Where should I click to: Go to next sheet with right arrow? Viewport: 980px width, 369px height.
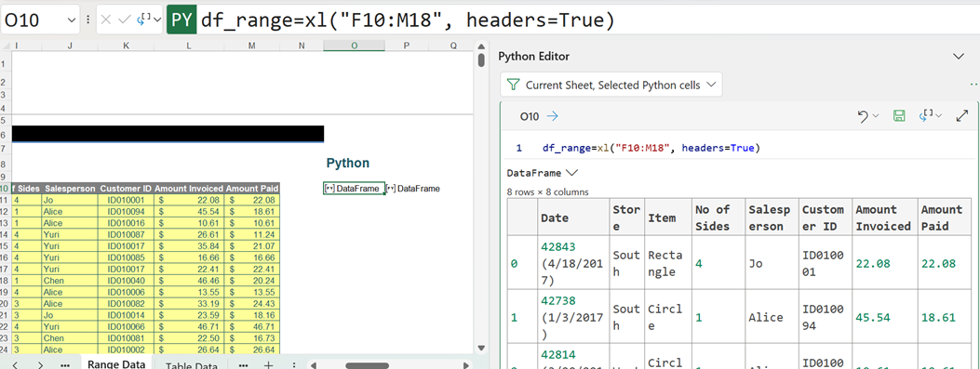point(40,364)
